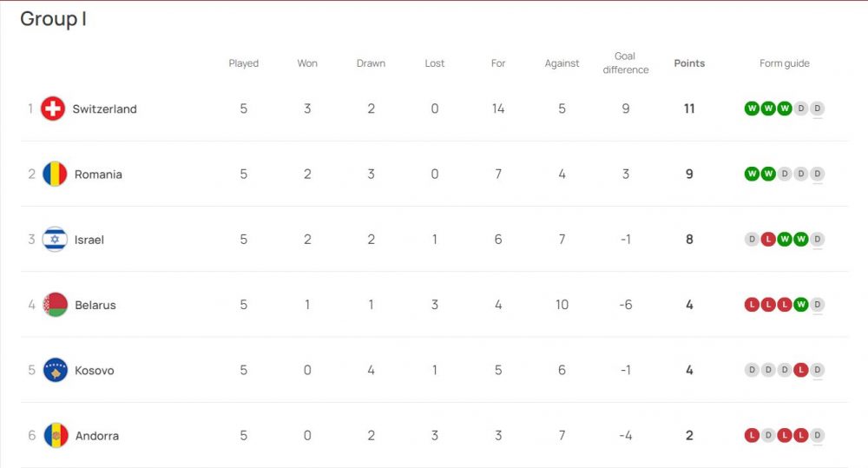Select the Goal difference column header
The width and height of the screenshot is (868, 468).
pos(626,63)
